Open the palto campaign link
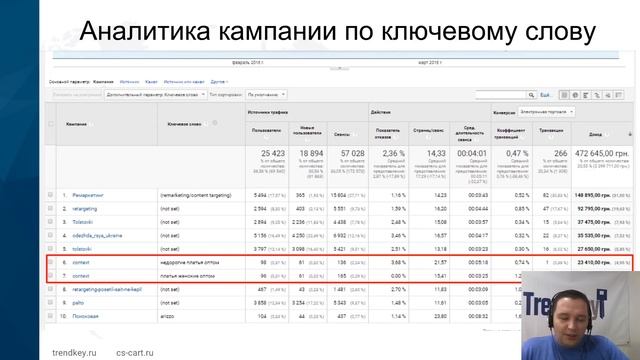This screenshot has width=640, height=360. pos(78,303)
